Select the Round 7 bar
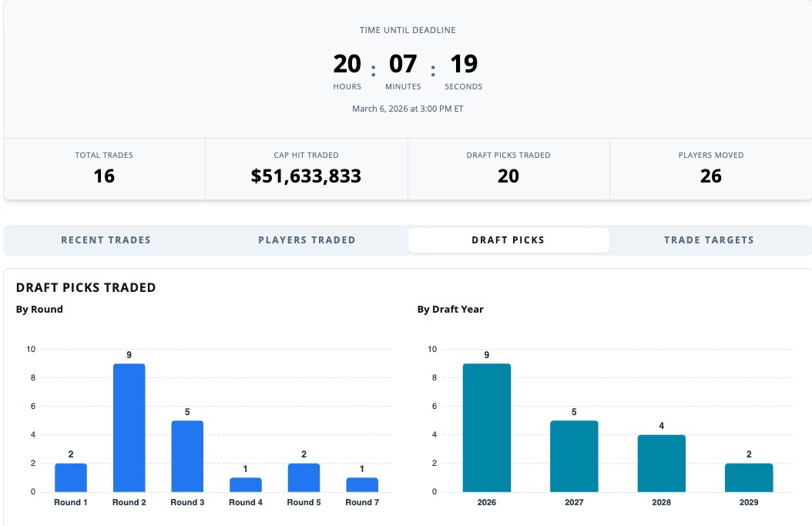812x526 pixels. coord(362,484)
